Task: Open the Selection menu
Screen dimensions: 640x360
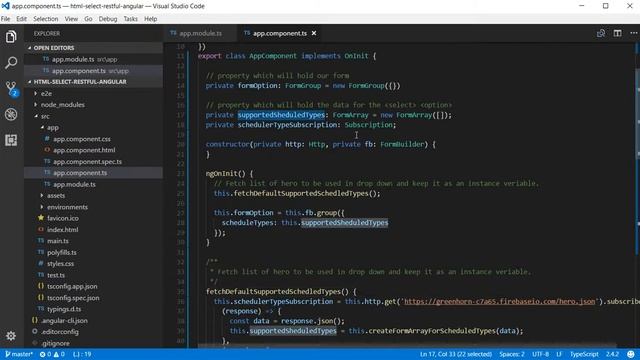Action: [x=45, y=19]
